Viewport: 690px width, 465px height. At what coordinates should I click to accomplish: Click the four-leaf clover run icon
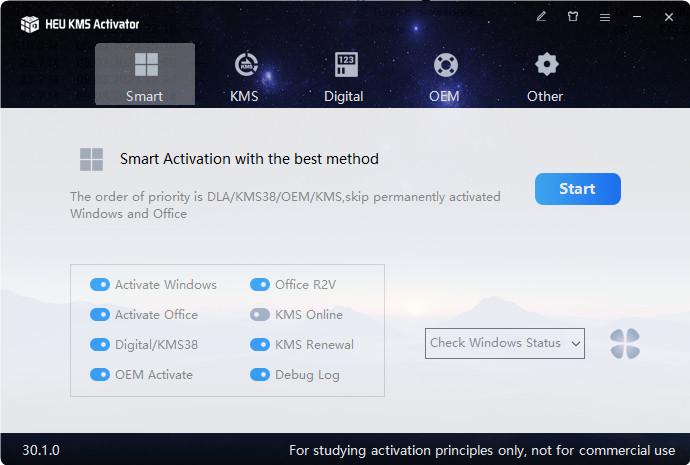625,344
